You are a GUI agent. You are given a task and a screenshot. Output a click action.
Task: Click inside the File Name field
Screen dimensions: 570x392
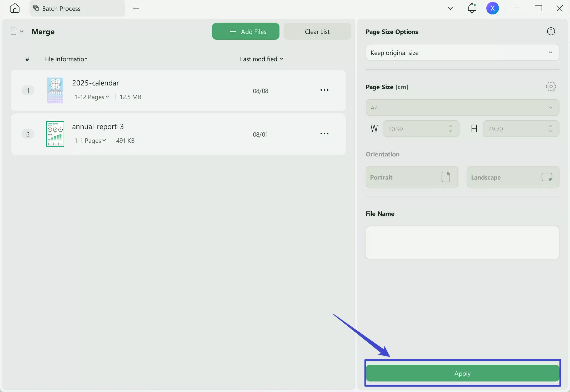coord(462,242)
